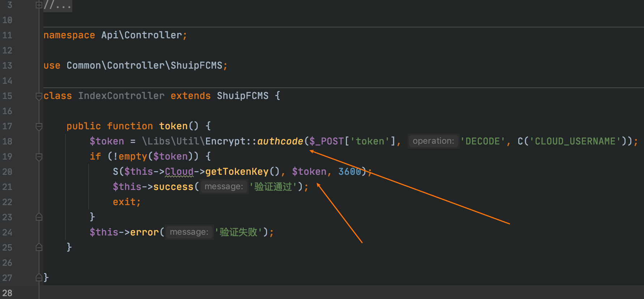This screenshot has height=299, width=644.
Task: Click the Encrypt class reference
Action: tap(225, 141)
